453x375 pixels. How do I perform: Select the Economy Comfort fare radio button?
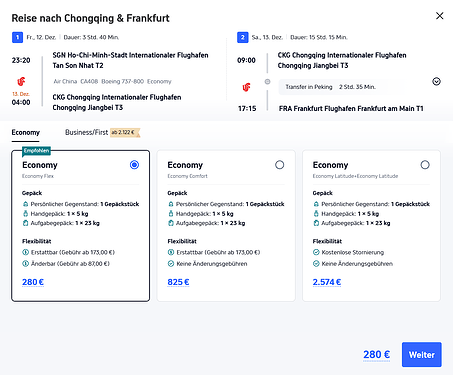tap(280, 165)
